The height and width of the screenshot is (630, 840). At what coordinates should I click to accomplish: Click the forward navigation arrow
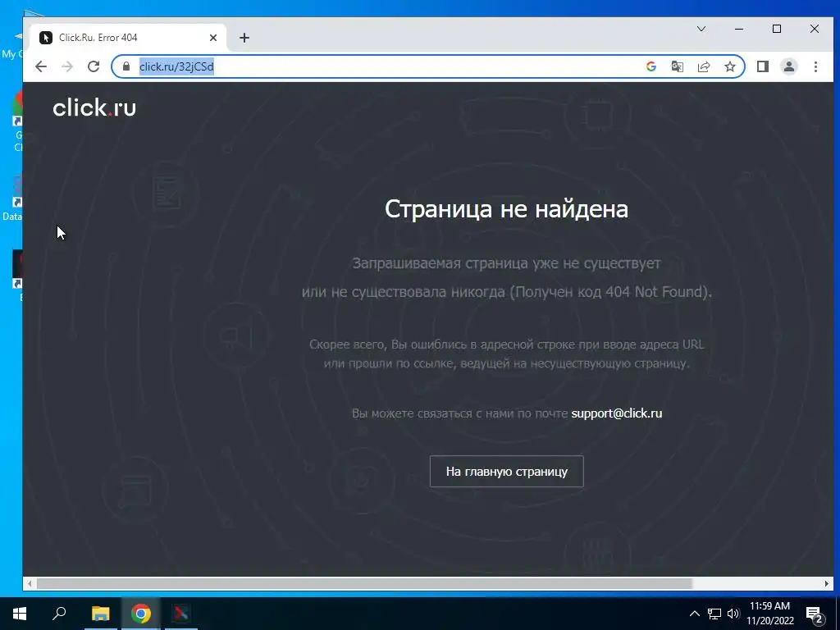click(67, 66)
